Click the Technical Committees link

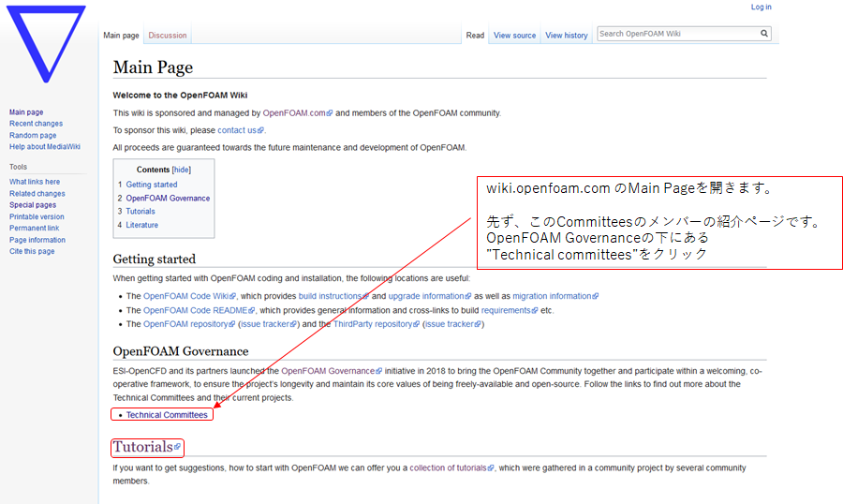click(x=167, y=415)
